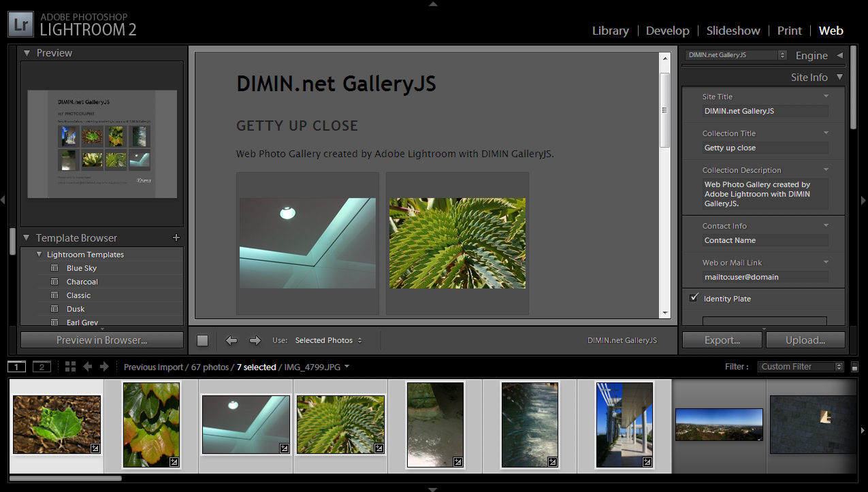
Task: Click the spiky plant image in gallery preview
Action: click(x=457, y=243)
